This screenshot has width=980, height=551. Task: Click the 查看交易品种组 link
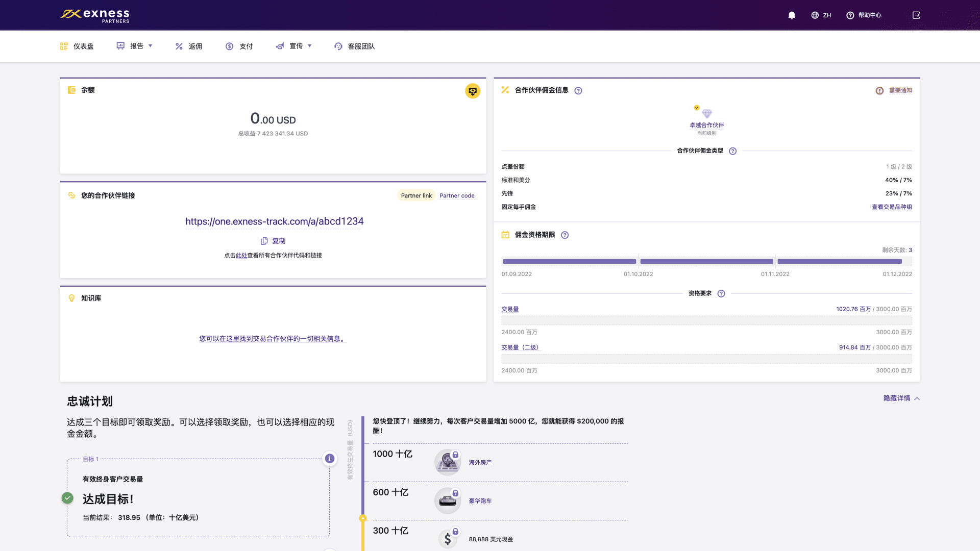pos(892,207)
